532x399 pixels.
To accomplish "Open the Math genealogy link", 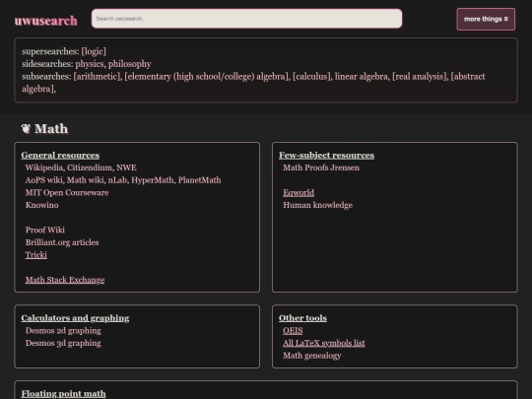I will point(312,356).
